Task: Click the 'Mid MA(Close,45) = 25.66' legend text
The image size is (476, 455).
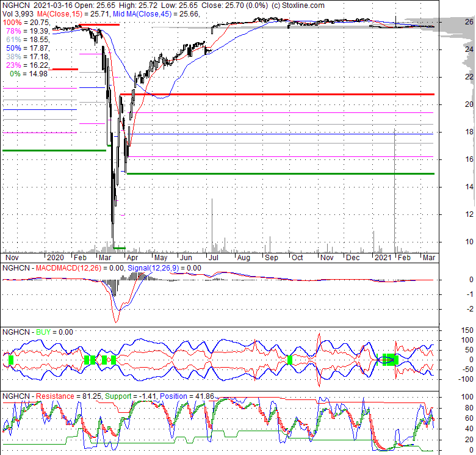Action: [156, 14]
